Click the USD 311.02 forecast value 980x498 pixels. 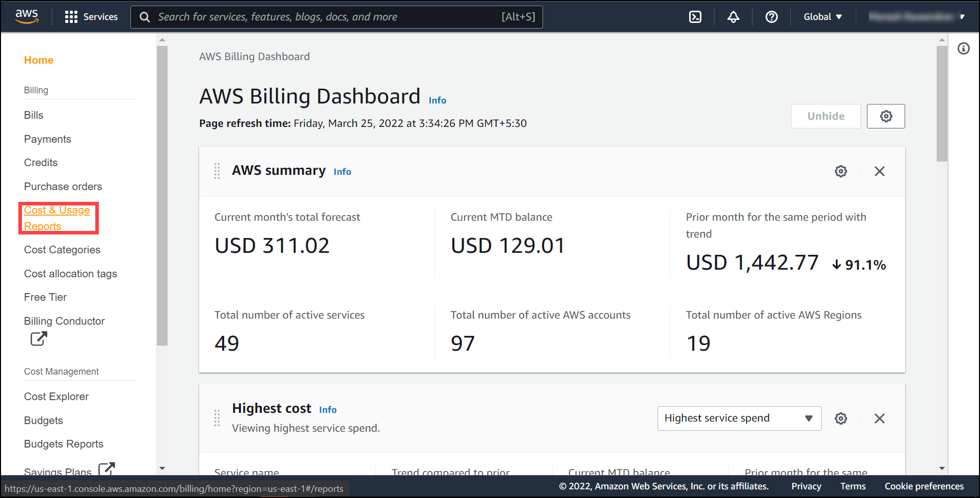click(272, 246)
